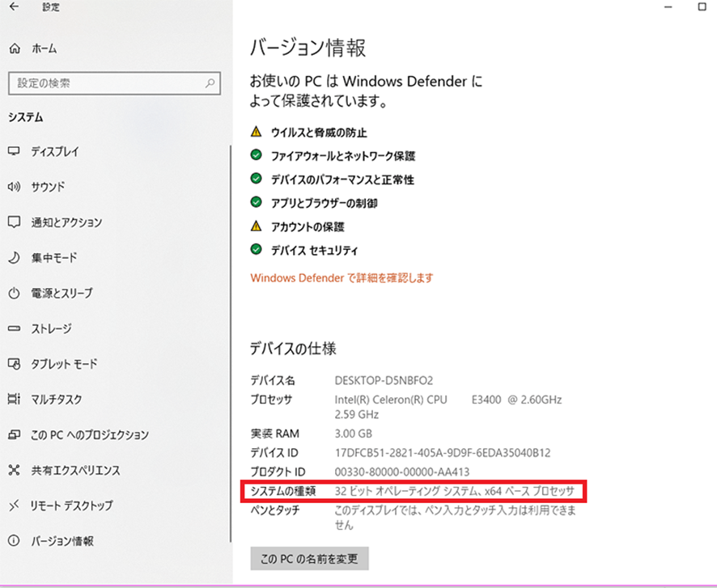The width and height of the screenshot is (717, 588).
Task: Click the Display (ディスプレイ) monitor icon
Action: (x=14, y=151)
